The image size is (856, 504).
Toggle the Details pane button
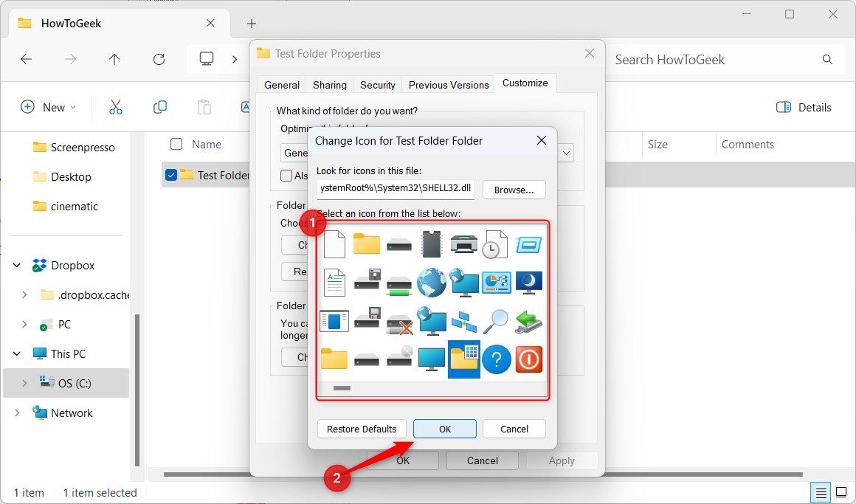click(804, 107)
